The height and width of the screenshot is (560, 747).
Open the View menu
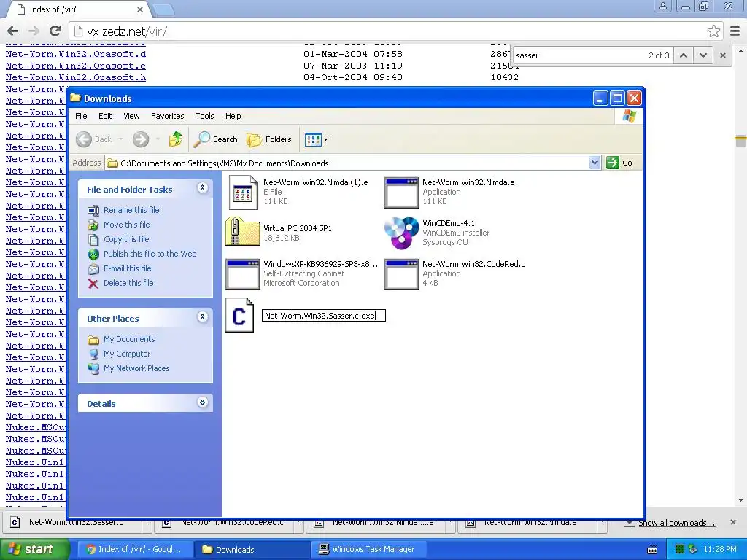(x=131, y=116)
